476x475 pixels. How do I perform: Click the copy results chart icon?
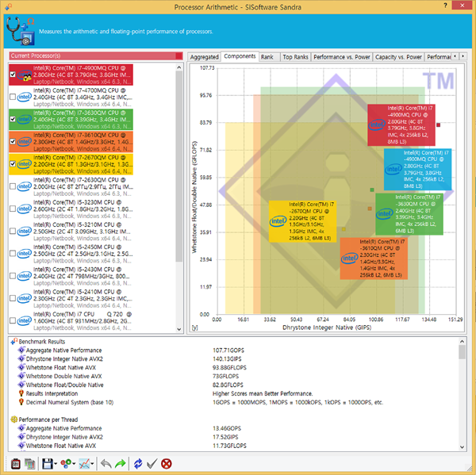coord(30,464)
